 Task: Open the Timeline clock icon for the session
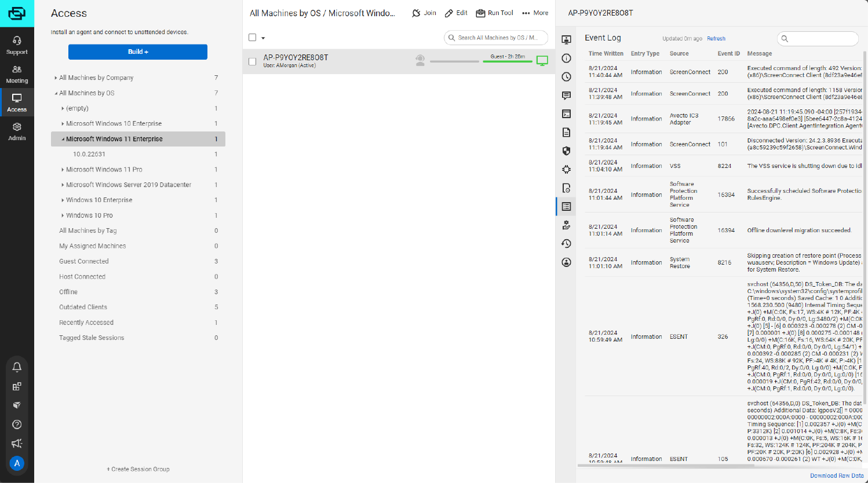point(566,76)
